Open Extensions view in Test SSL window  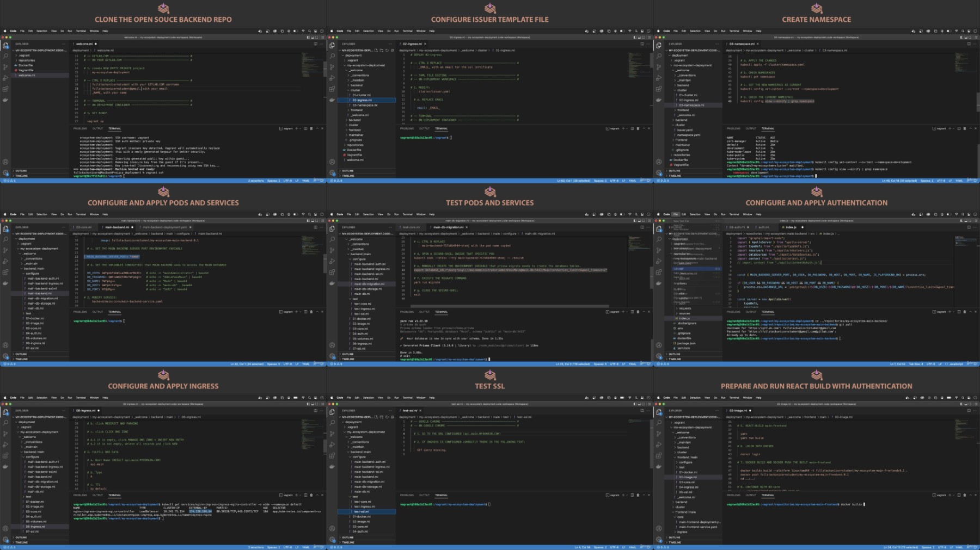coord(332,455)
